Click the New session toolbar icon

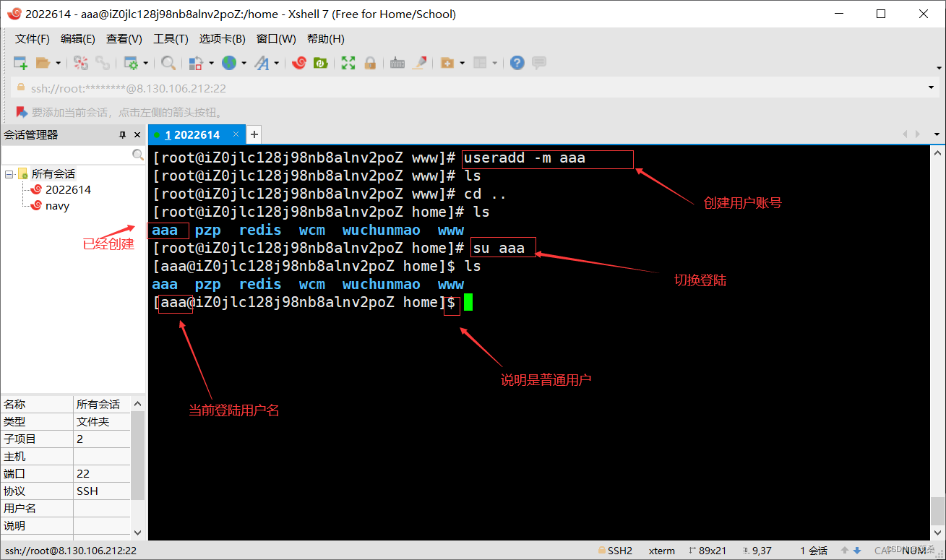click(x=20, y=63)
